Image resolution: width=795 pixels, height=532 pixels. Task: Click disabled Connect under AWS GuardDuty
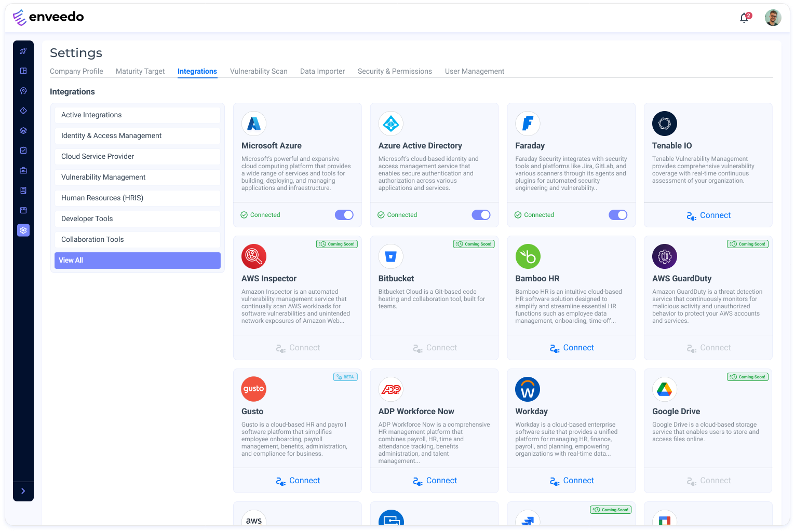click(708, 348)
